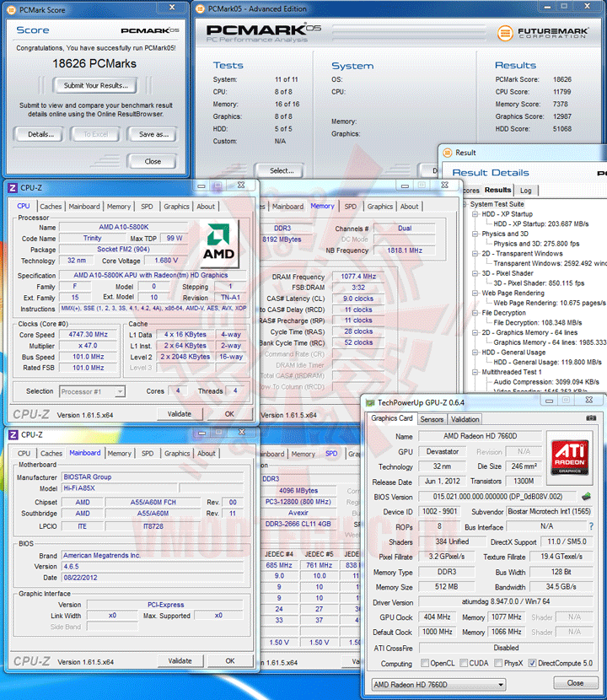Screen dimensions: 607x700
Task: Click the Subvendor Biostar Microtech field
Action: (x=549, y=512)
